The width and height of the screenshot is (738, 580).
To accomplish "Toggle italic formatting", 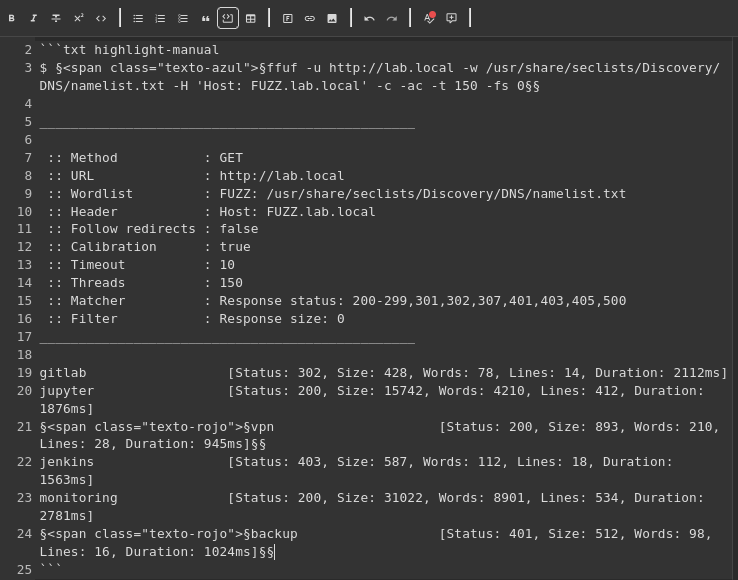I will point(34,18).
